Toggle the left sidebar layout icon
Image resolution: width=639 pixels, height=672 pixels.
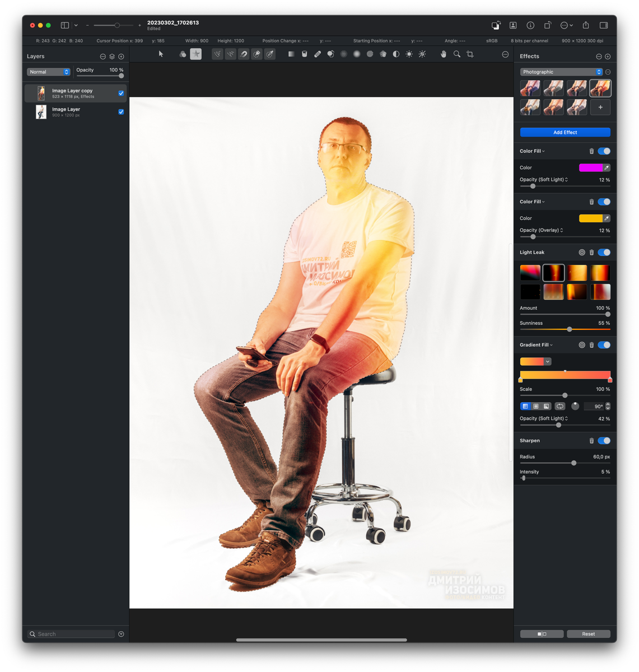tap(65, 25)
